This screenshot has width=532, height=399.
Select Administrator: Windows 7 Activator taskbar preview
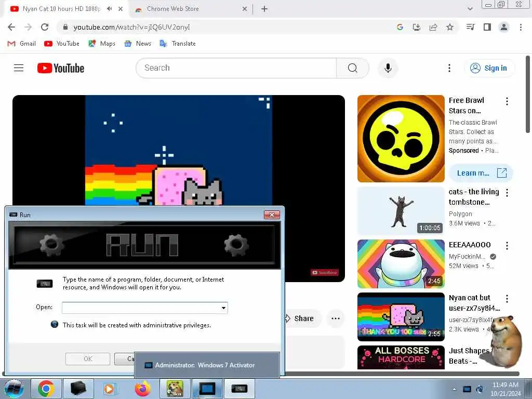(207, 365)
